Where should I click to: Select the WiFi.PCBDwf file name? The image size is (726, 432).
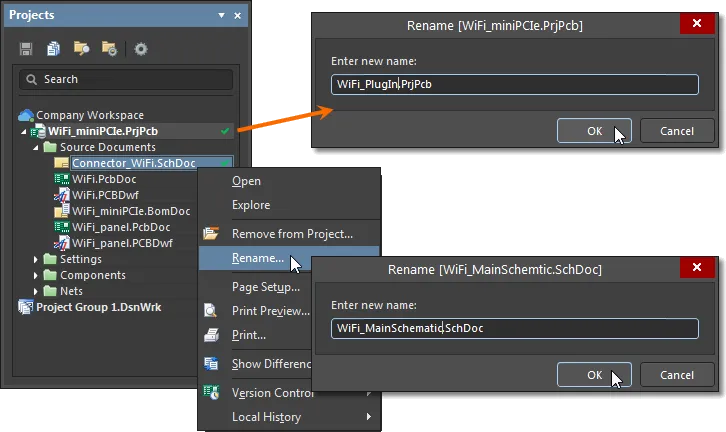tap(105, 195)
